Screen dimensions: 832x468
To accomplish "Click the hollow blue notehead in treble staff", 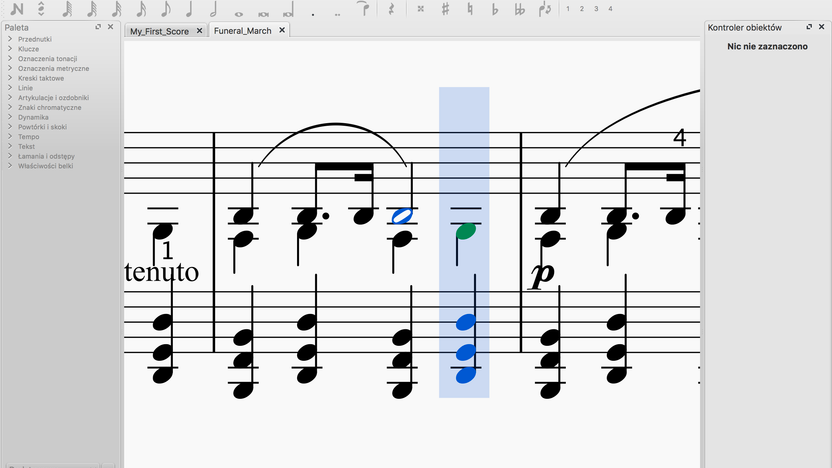I will (402, 216).
